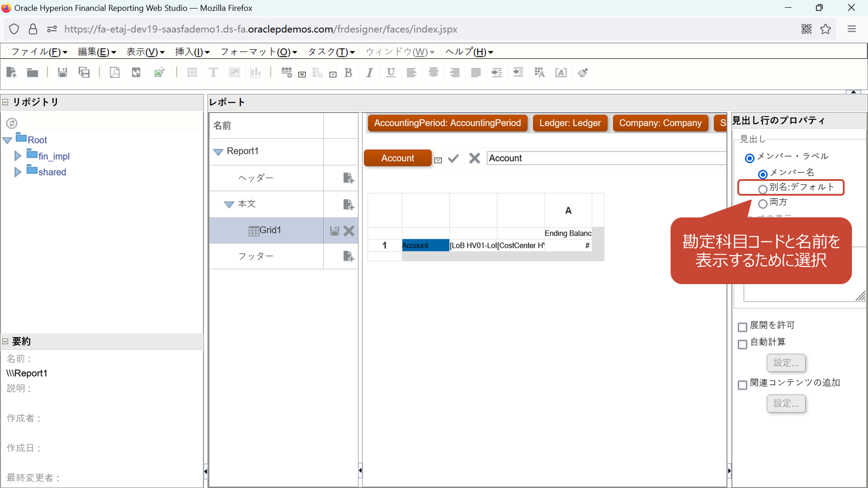This screenshot has height=488, width=868.
Task: Open the フォーマット menu
Action: tap(258, 52)
